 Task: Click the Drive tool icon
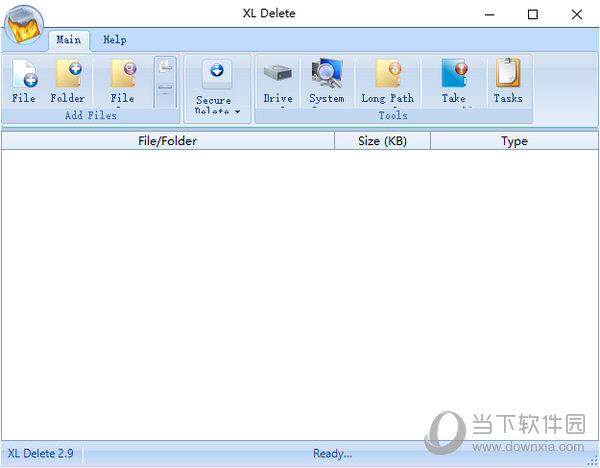point(278,73)
